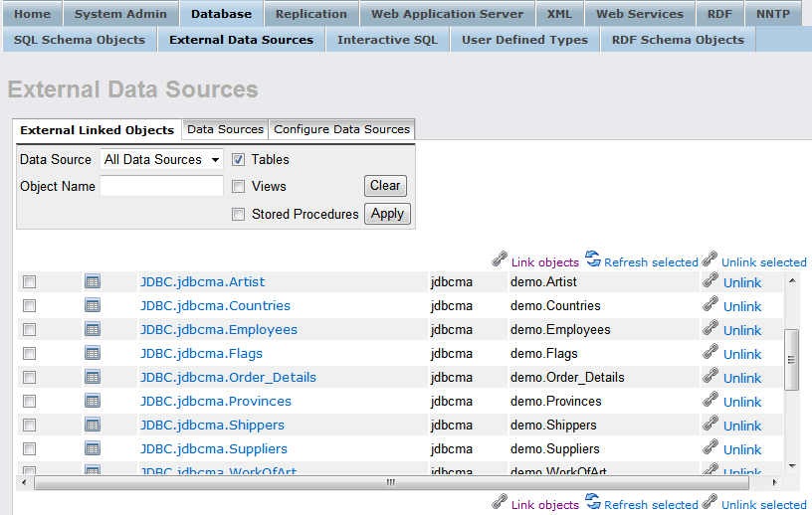Image resolution: width=812 pixels, height=515 pixels.
Task: Click the table icon next to JDBC.jdbcma.Shippers
Action: coord(93,425)
